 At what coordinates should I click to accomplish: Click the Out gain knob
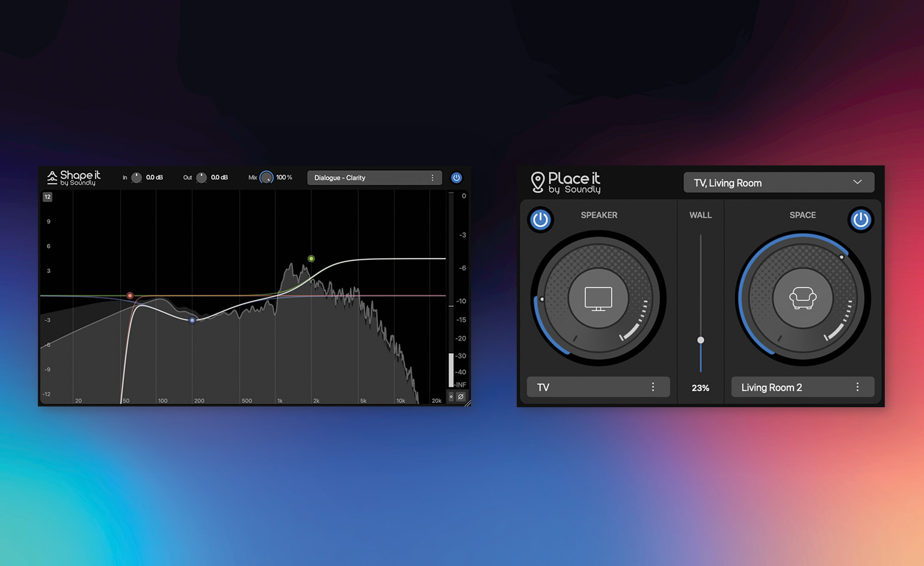(x=202, y=177)
